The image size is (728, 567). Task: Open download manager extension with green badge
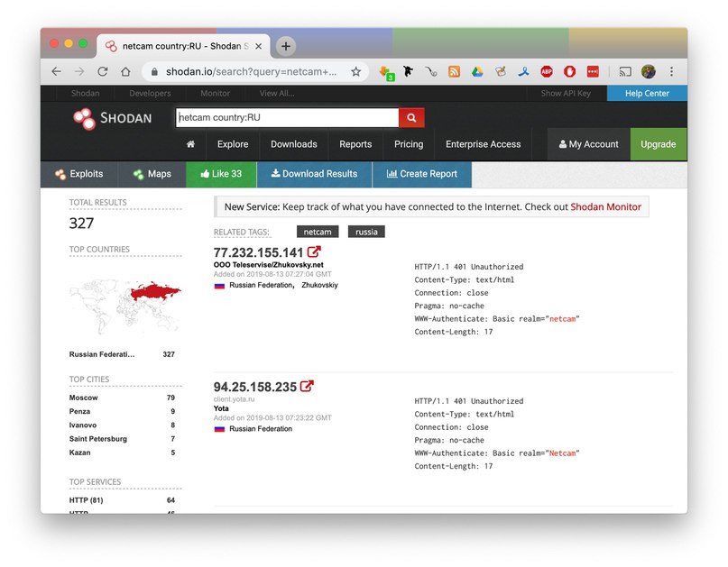[x=386, y=72]
